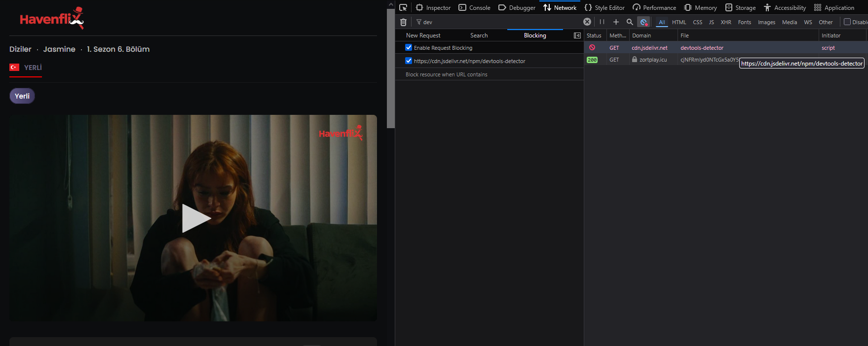Click the 200 status badge

(x=592, y=60)
